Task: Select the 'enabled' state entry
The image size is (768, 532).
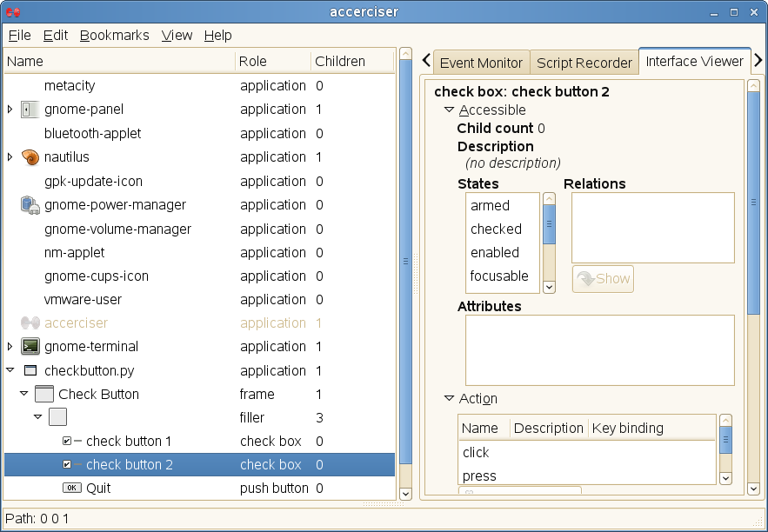Action: pos(503,253)
